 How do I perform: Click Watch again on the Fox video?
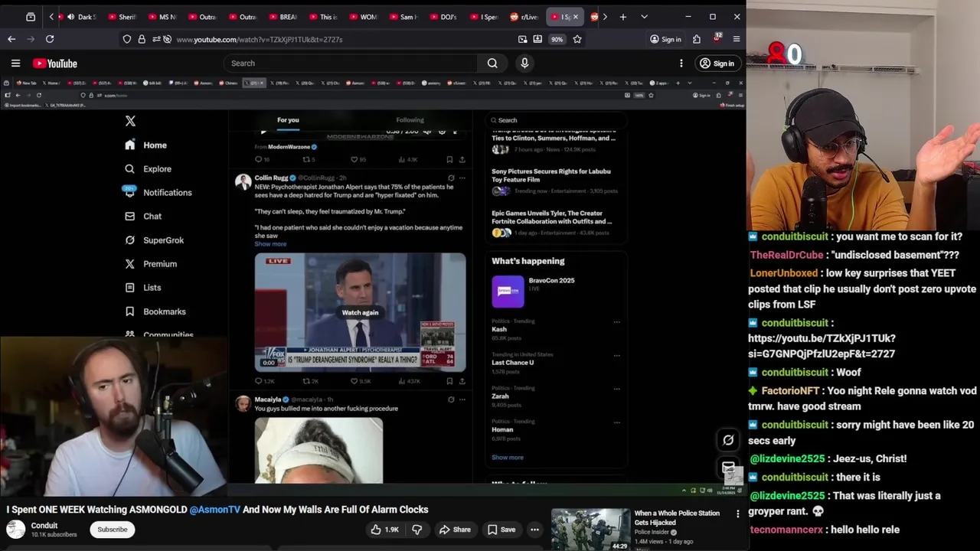(x=360, y=313)
